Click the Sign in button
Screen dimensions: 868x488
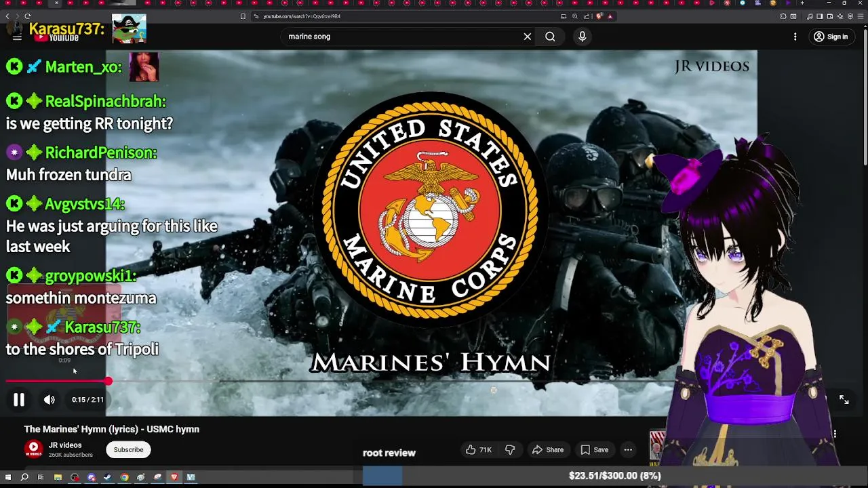coord(831,37)
